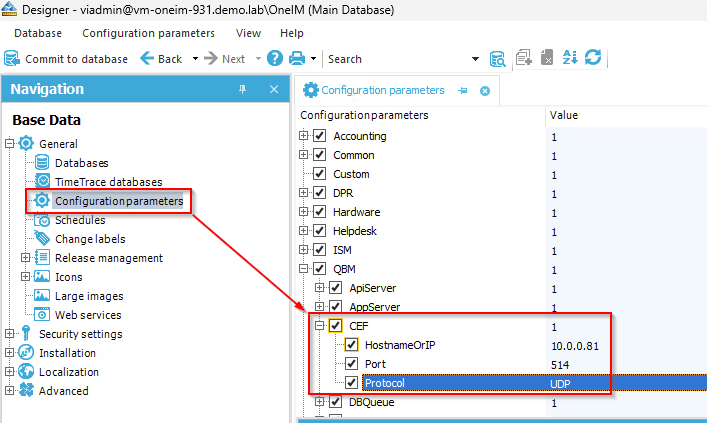707x423 pixels.
Task: Collapse the CEF parameter node
Action: click(320, 325)
